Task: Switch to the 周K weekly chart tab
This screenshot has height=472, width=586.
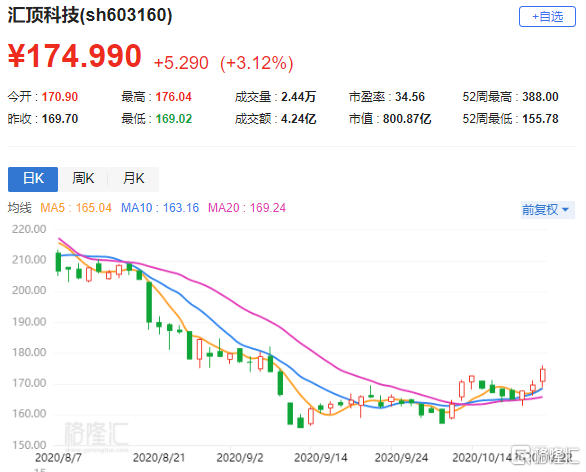Action: pos(83,179)
